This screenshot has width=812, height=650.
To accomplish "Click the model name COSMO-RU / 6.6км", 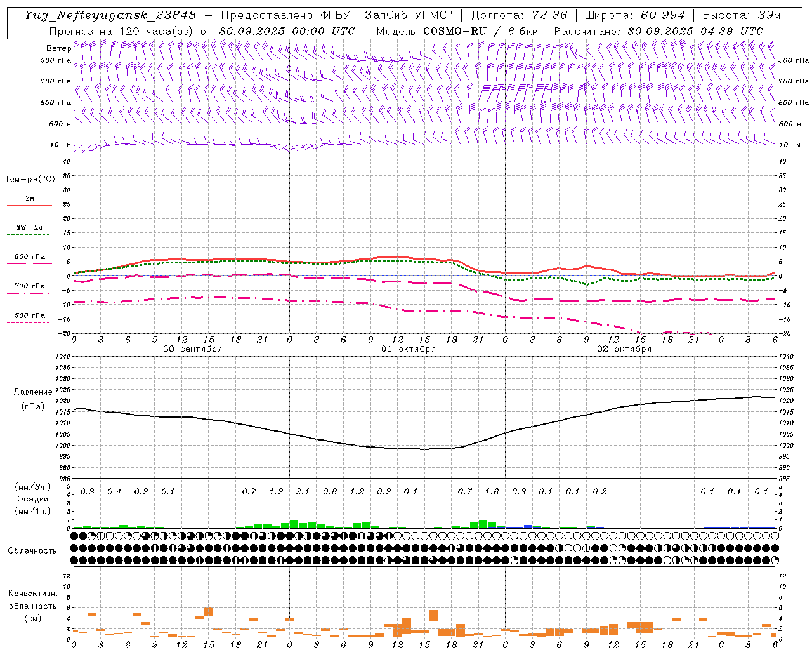I will tap(480, 31).
